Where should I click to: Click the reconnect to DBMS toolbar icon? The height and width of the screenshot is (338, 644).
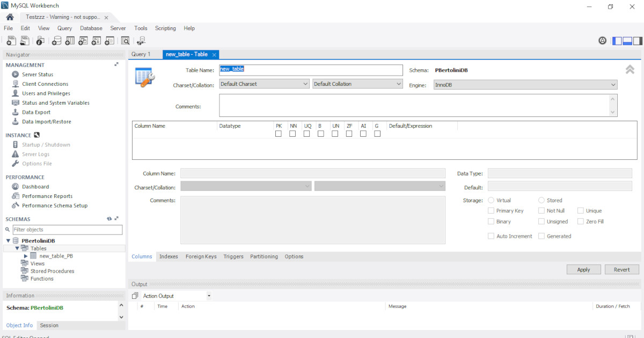pyautogui.click(x=141, y=40)
